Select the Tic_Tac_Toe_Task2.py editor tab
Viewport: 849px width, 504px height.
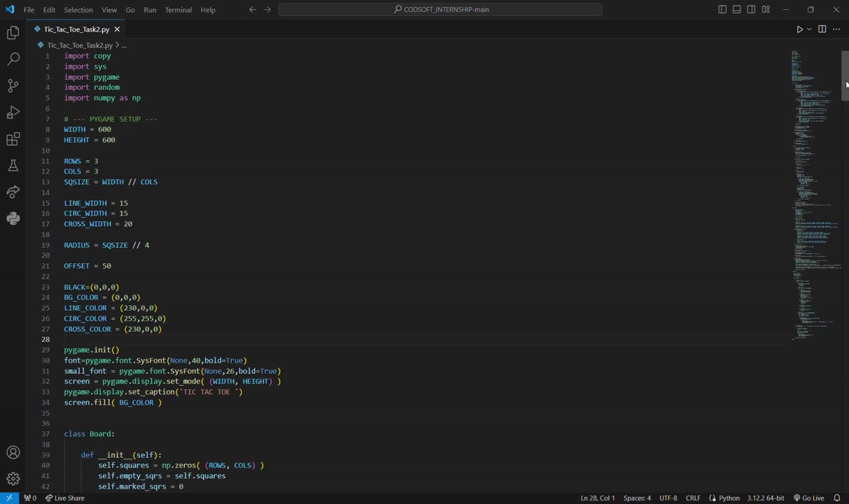point(76,29)
